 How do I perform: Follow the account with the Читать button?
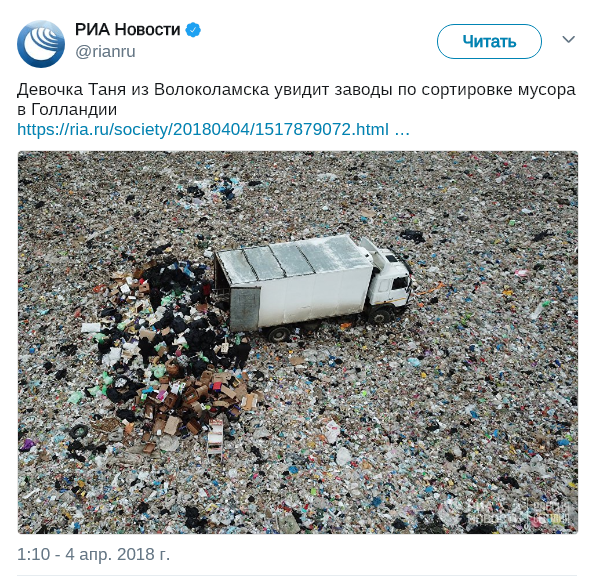(x=489, y=41)
